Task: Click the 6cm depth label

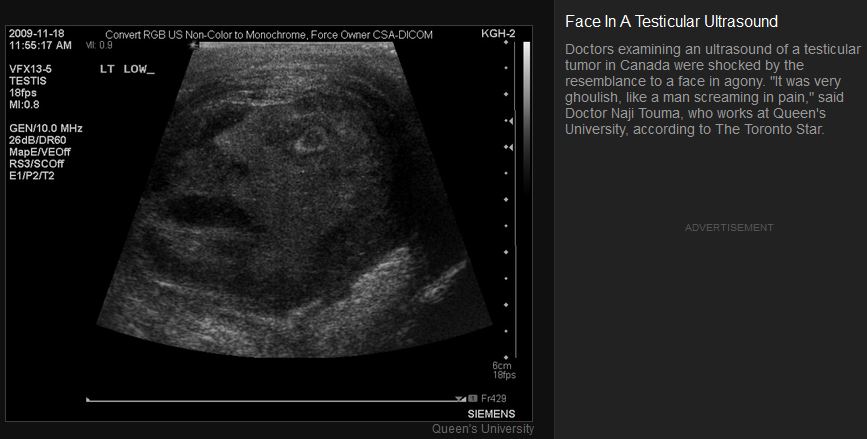Action: pos(502,365)
